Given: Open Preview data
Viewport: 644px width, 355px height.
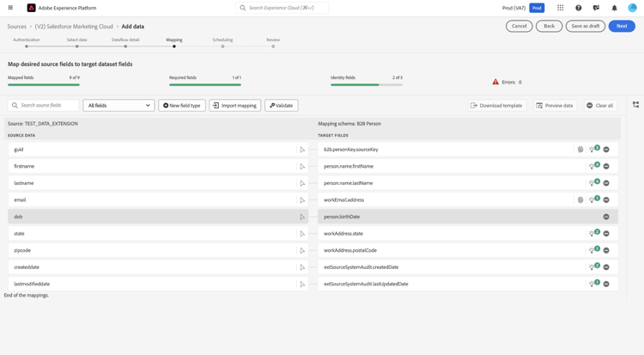Looking at the screenshot, I should coord(555,106).
